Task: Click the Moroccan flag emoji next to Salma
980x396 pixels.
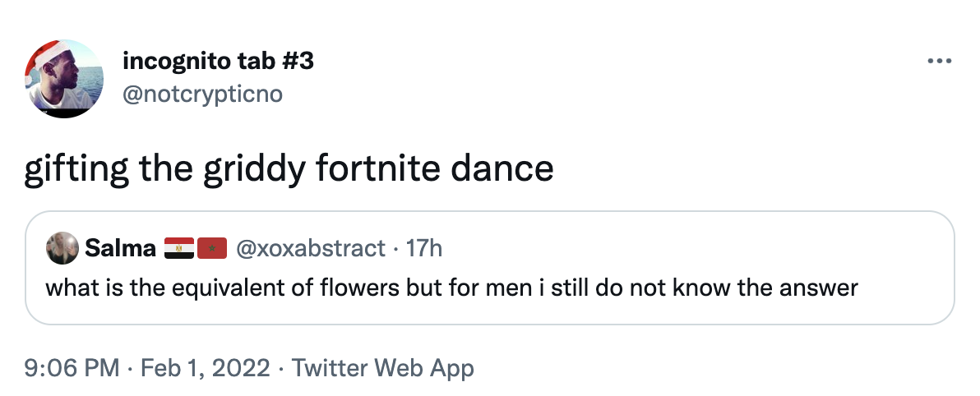Action: point(211,248)
